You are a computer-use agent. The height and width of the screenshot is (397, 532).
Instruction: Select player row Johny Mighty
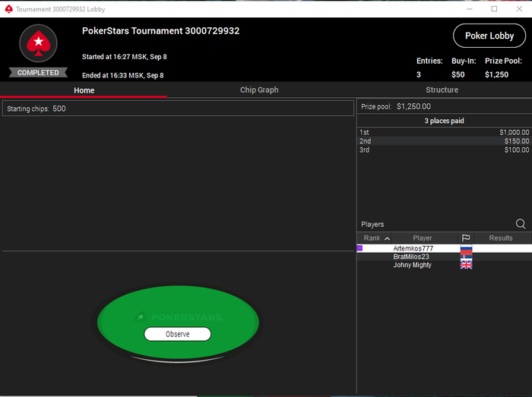click(444, 265)
